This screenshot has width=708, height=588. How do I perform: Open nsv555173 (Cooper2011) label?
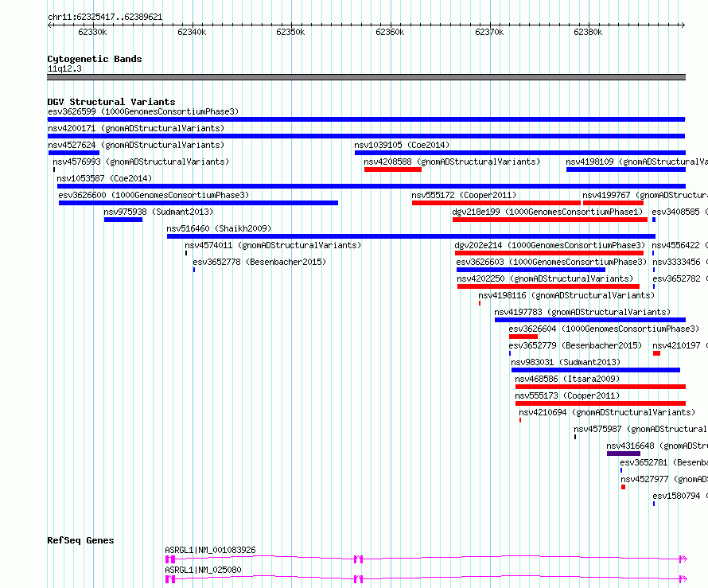(567, 395)
